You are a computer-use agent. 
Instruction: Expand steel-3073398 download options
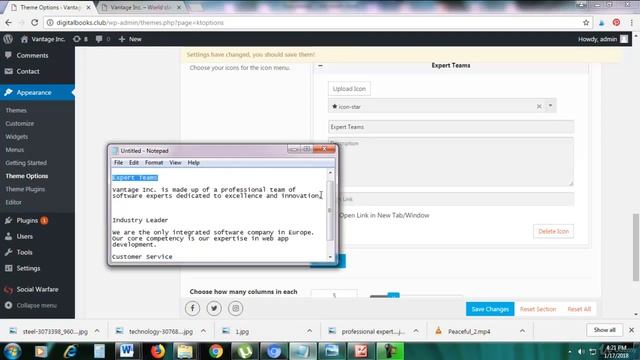[97, 331]
